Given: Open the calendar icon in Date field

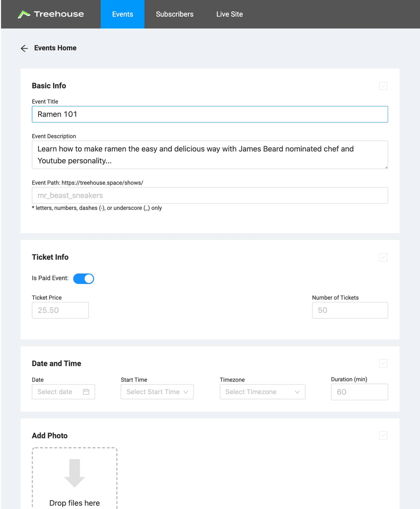Looking at the screenshot, I should (86, 391).
